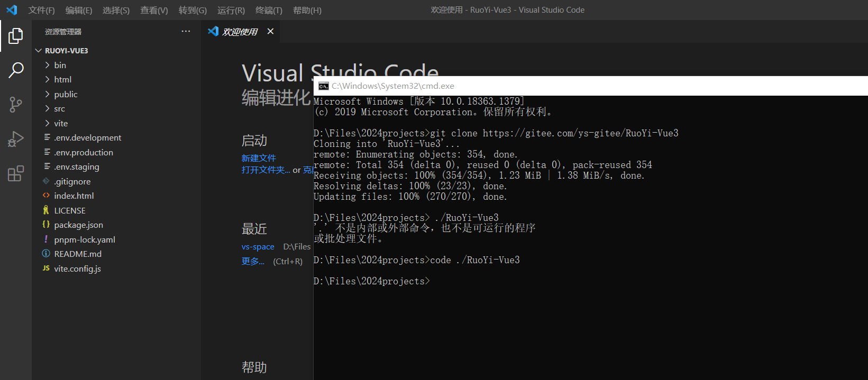Open the 帮助(H) menu
868x380 pixels.
tap(307, 10)
